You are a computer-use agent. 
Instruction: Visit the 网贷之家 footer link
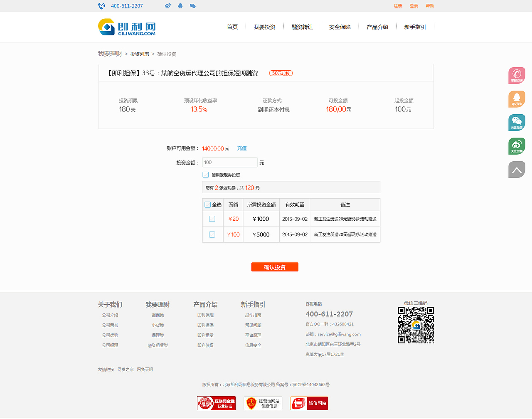pos(125,369)
